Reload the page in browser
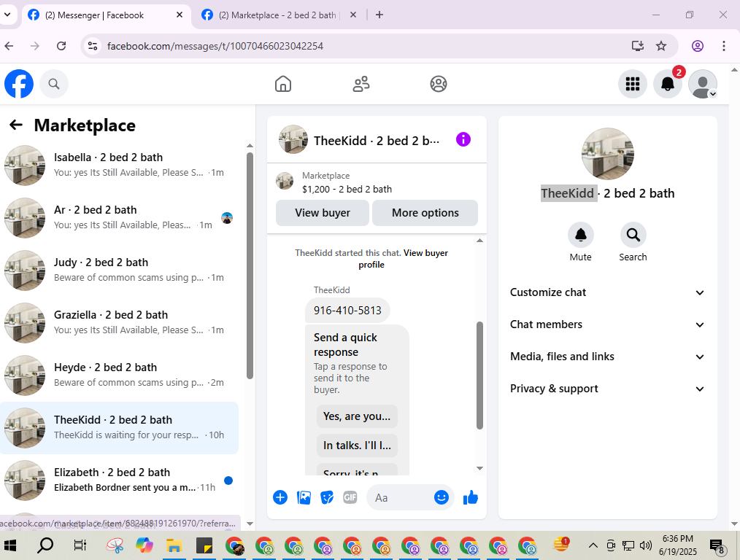Image resolution: width=740 pixels, height=560 pixels. point(61,46)
